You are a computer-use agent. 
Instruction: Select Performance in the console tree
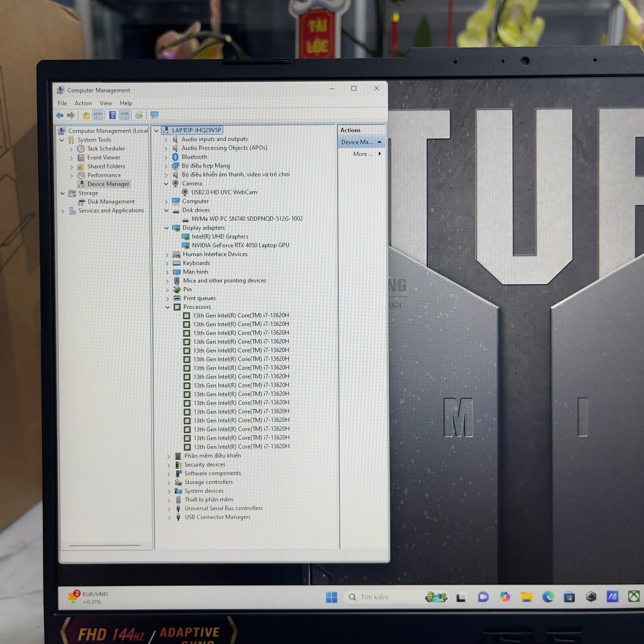click(104, 175)
